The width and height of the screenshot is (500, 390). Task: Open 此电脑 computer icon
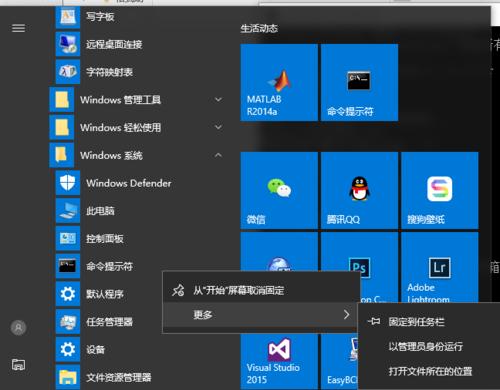pyautogui.click(x=68, y=210)
